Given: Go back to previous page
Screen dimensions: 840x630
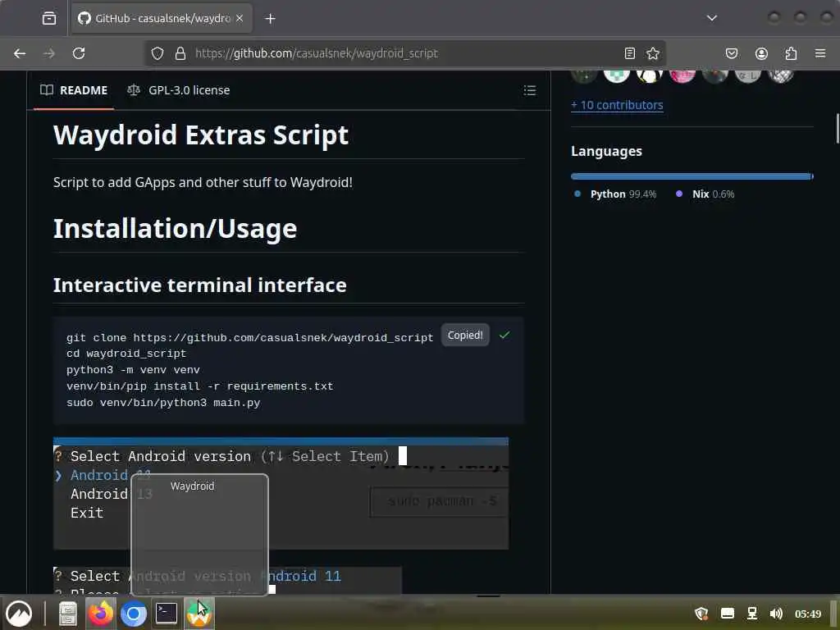Looking at the screenshot, I should coord(20,53).
